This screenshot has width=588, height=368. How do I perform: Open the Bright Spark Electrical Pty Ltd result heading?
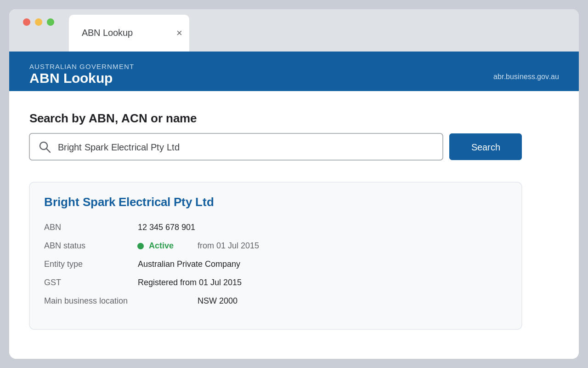(x=129, y=202)
